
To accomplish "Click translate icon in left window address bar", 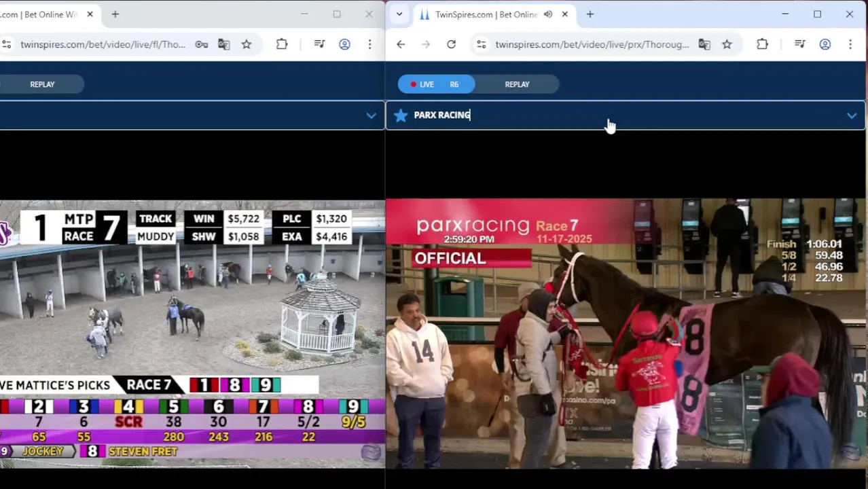I will [x=224, y=44].
